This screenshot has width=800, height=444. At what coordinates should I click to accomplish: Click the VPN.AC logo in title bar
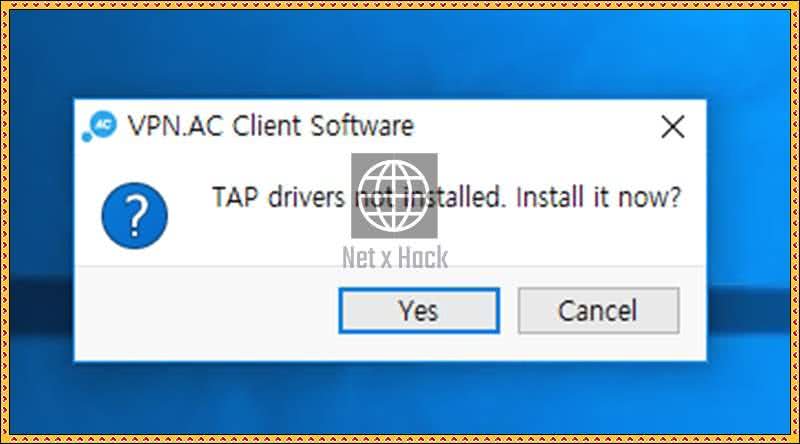click(99, 126)
